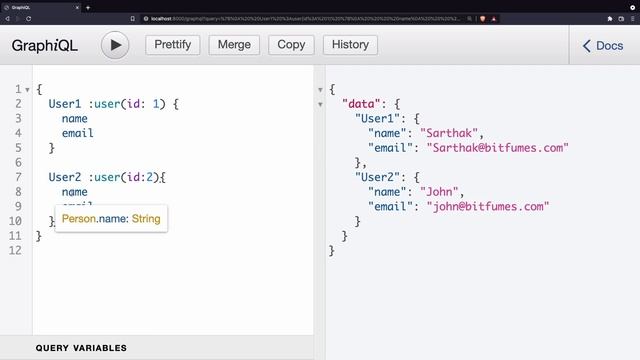Viewport: 640px width, 360px height.
Task: Open the History panel
Action: (350, 44)
